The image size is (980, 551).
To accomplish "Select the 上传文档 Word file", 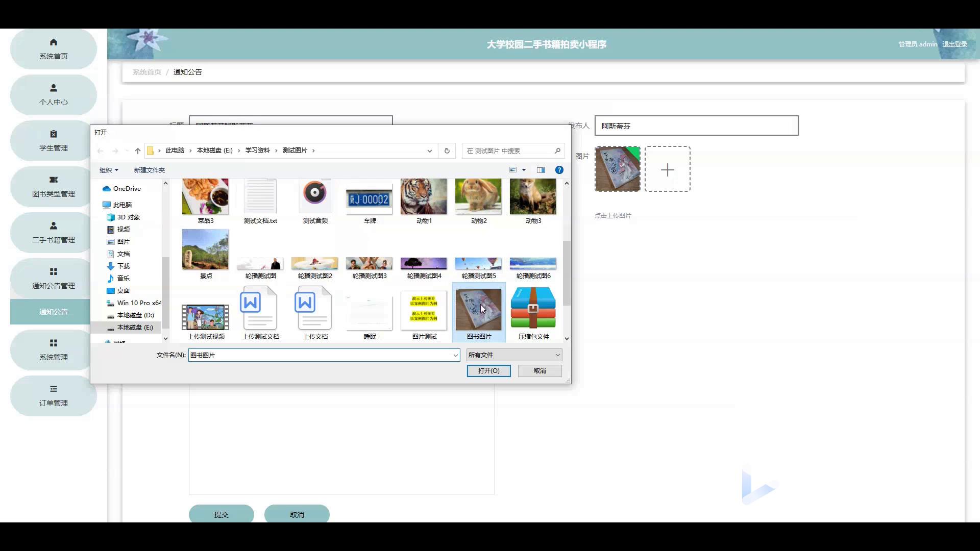I will 315,313.
